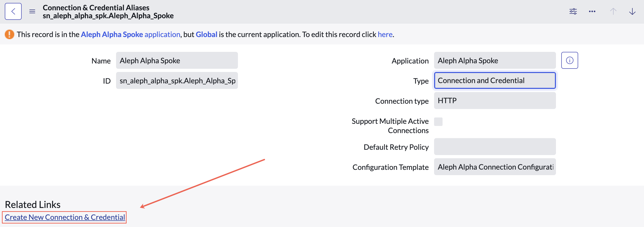Open the more options ellipsis menu
The width and height of the screenshot is (644, 227).
tap(592, 11)
